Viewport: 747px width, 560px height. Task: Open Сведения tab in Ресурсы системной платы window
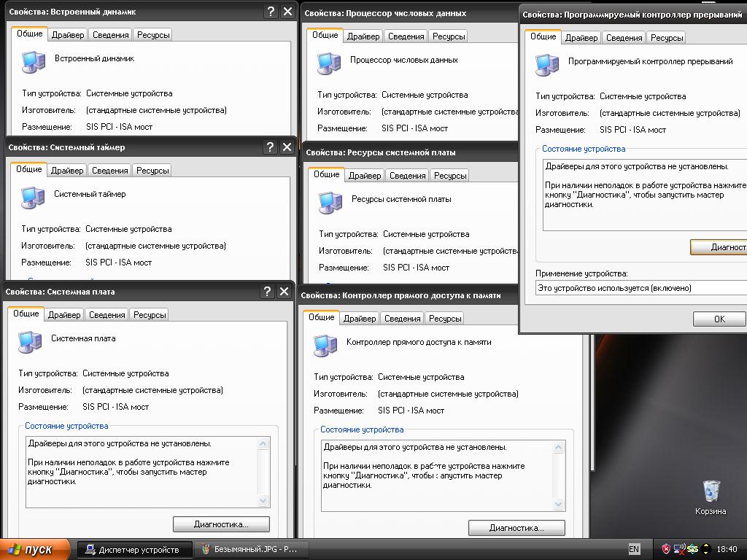tap(407, 176)
